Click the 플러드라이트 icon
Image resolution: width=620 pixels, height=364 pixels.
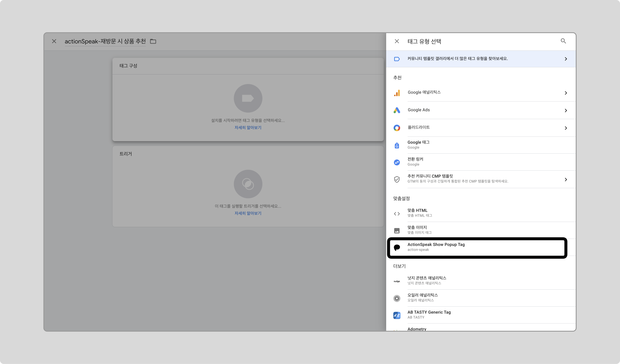[x=397, y=128]
